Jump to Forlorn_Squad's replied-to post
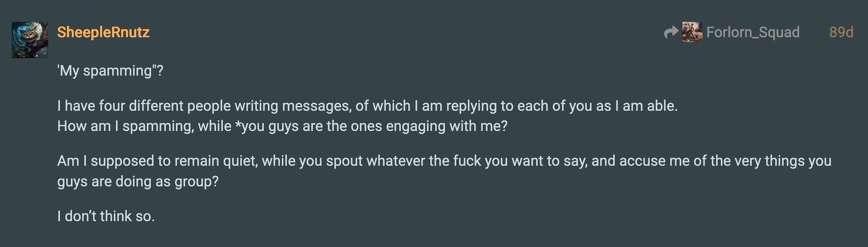This screenshot has width=868, height=247. click(753, 32)
